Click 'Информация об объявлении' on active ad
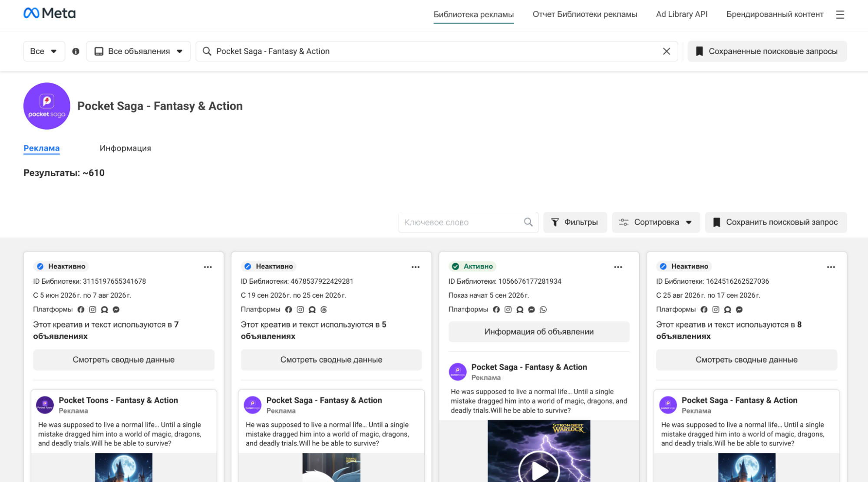The image size is (868, 482). [x=538, y=331]
